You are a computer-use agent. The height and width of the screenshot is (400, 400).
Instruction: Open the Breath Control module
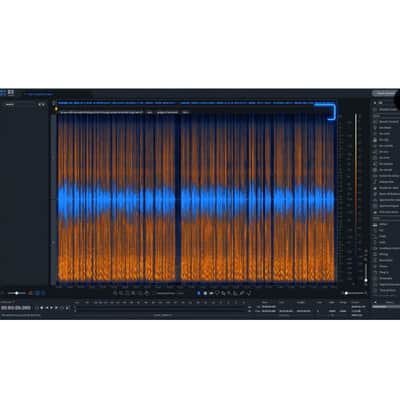386,122
